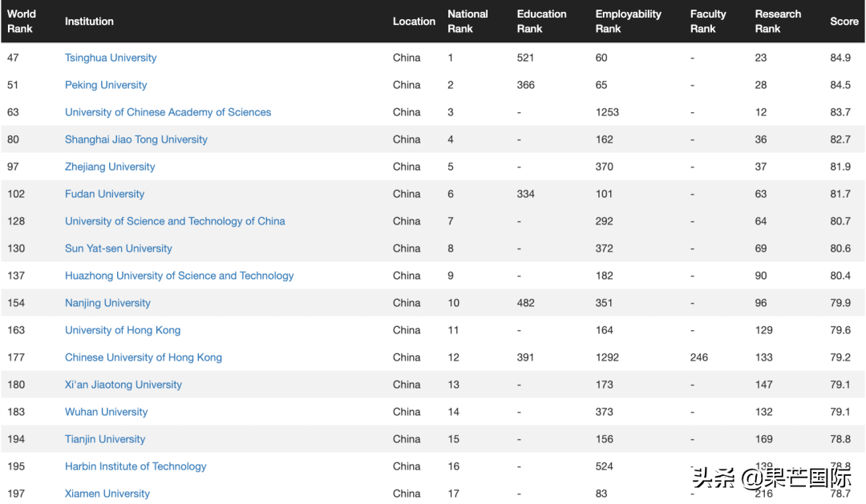Click the Research Rank column header
This screenshot has height=504, width=866.
[x=777, y=21]
